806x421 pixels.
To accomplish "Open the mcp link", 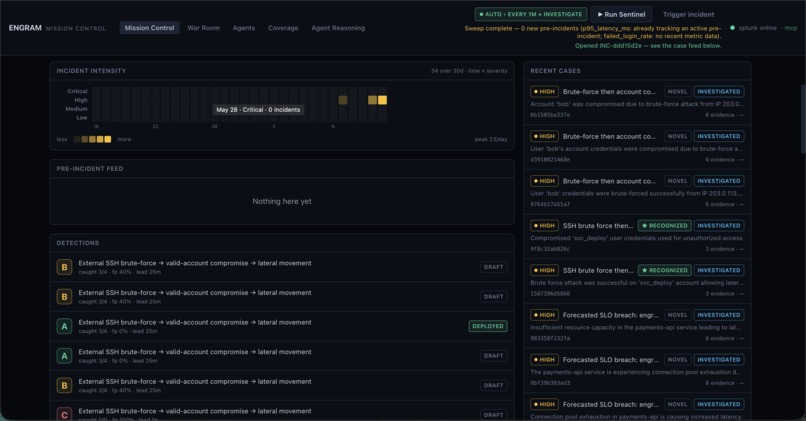I will point(791,28).
